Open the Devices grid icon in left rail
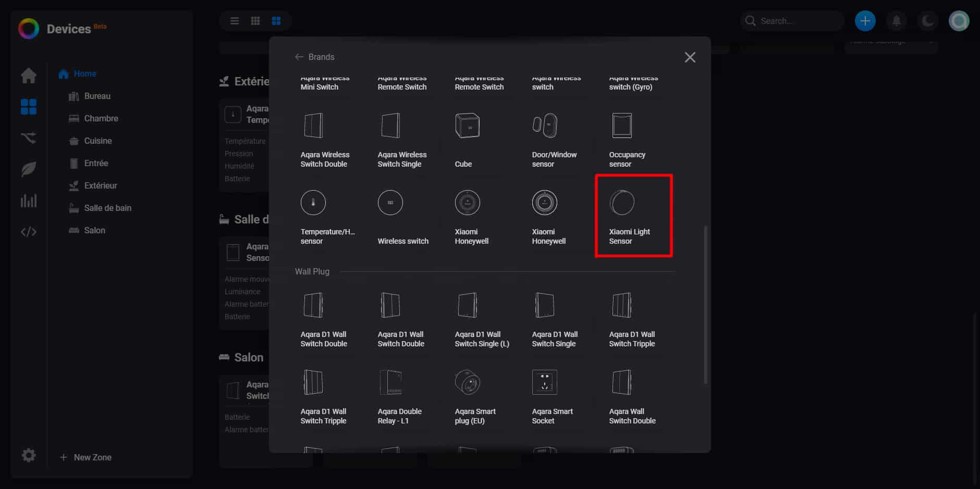980x489 pixels. pos(29,107)
